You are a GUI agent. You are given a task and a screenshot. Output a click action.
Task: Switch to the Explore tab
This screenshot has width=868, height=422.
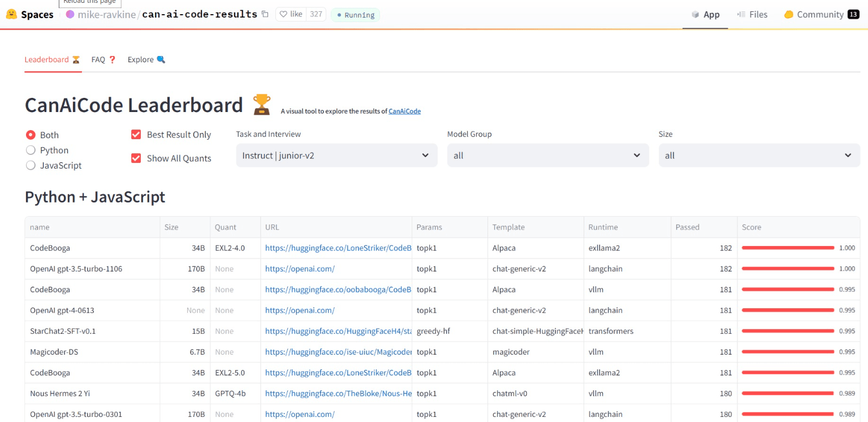point(146,59)
